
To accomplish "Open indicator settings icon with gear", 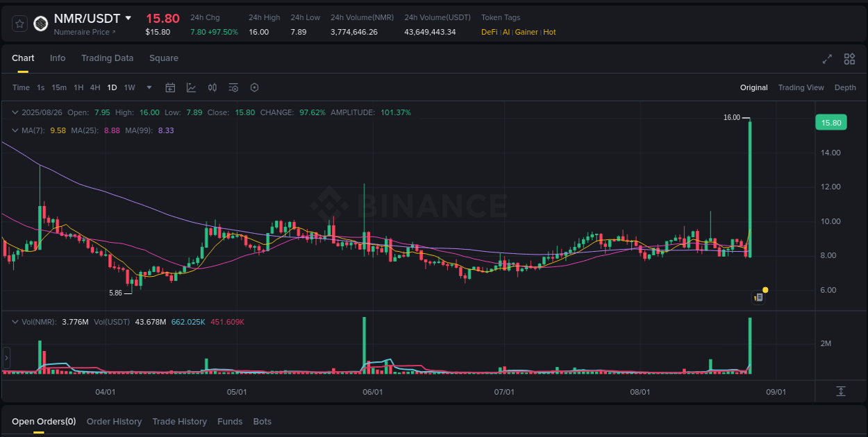I will pyautogui.click(x=233, y=87).
